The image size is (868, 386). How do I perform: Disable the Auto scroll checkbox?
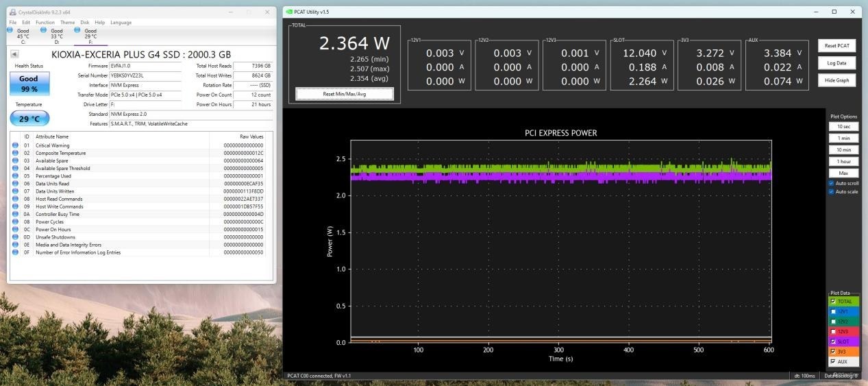(x=832, y=184)
